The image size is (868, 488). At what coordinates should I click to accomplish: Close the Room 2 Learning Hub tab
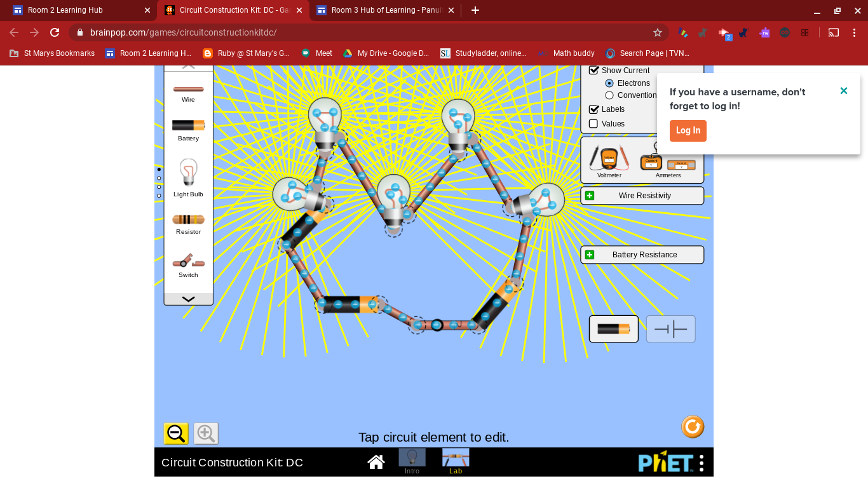point(147,10)
